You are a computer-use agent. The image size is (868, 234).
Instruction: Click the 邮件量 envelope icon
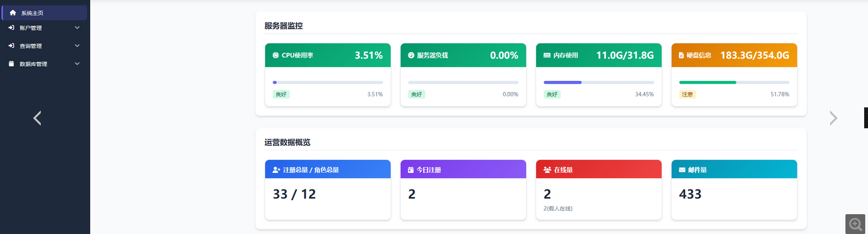682,170
